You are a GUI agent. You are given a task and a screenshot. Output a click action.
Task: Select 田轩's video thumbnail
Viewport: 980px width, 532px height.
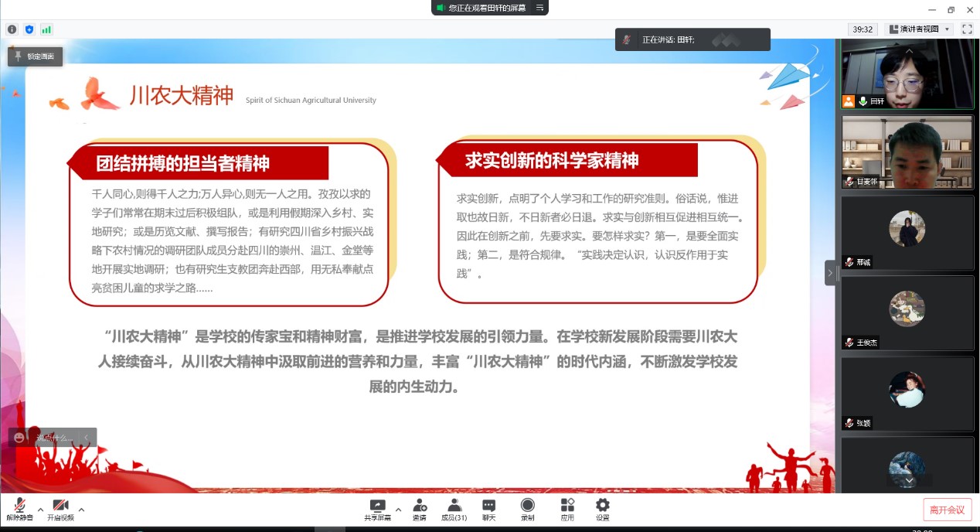click(x=907, y=73)
